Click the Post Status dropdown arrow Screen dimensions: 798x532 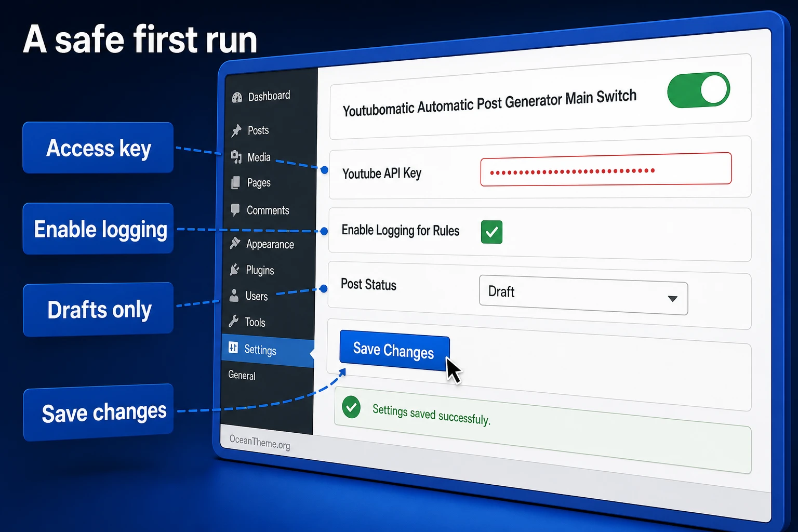pos(672,298)
